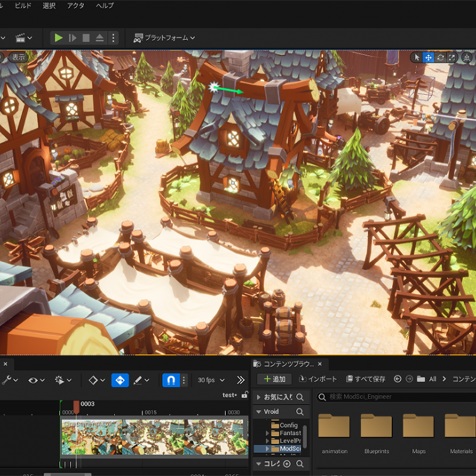
Task: Open the ビルド menu
Action: (23, 5)
